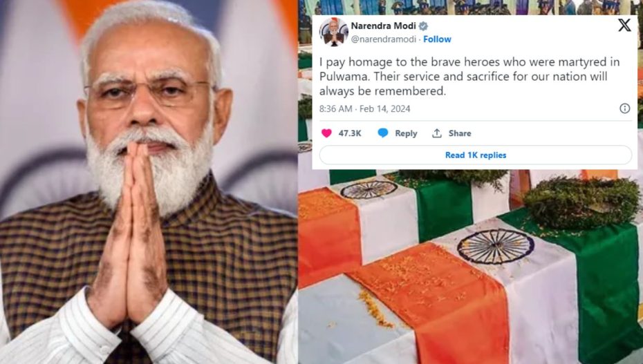
Task: Click the @narendramodi handle
Action: [384, 39]
